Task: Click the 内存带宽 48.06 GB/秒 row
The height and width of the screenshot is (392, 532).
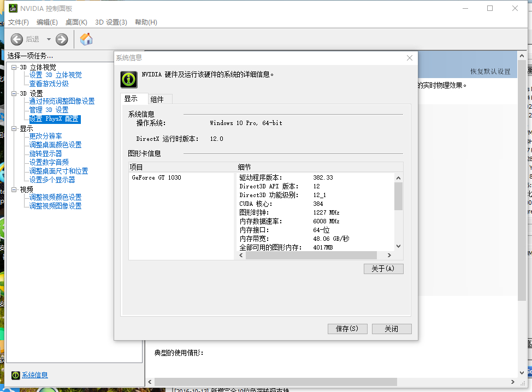Action: [x=294, y=239]
